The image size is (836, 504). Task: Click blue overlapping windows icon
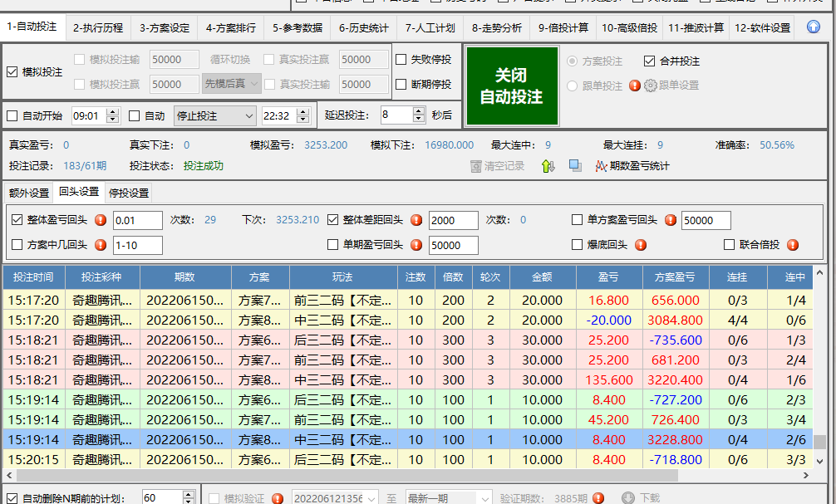tap(575, 166)
